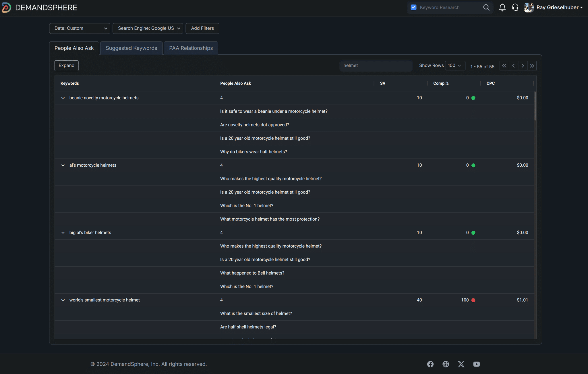This screenshot has height=374, width=588.
Task: Go to the last page of results
Action: 532,66
